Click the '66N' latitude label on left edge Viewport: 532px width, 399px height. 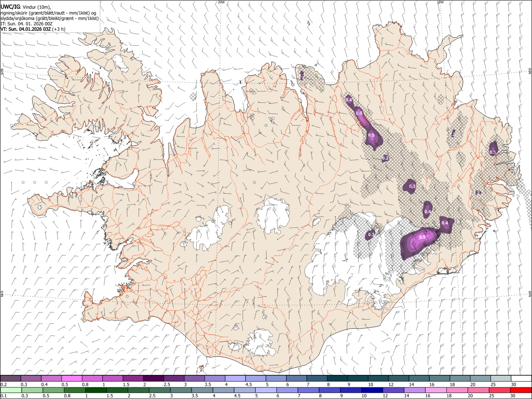pyautogui.click(x=2, y=72)
